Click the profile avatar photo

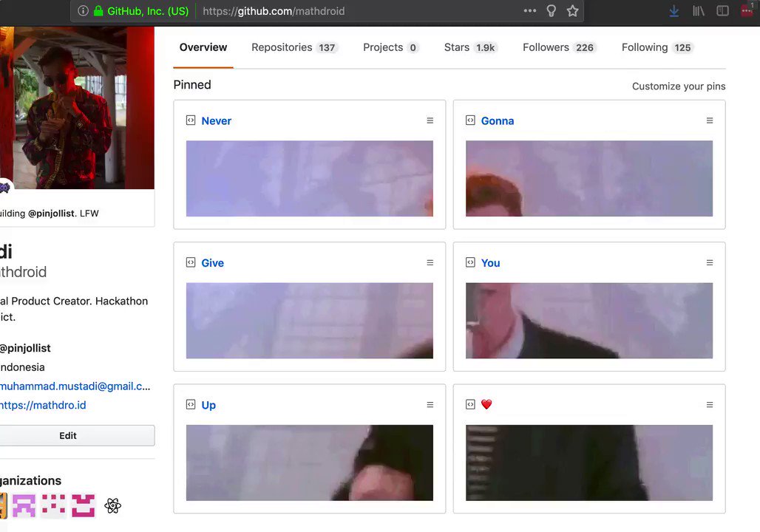[x=77, y=108]
